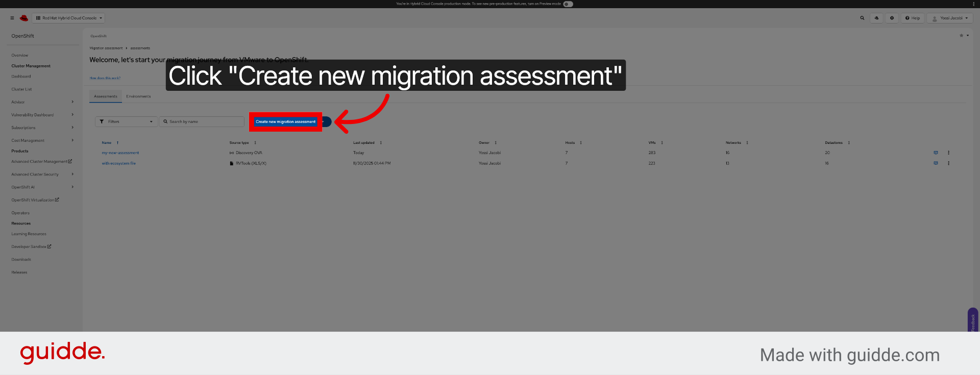Open the Filters dropdown
Viewport: 980px width, 375px height.
[126, 121]
